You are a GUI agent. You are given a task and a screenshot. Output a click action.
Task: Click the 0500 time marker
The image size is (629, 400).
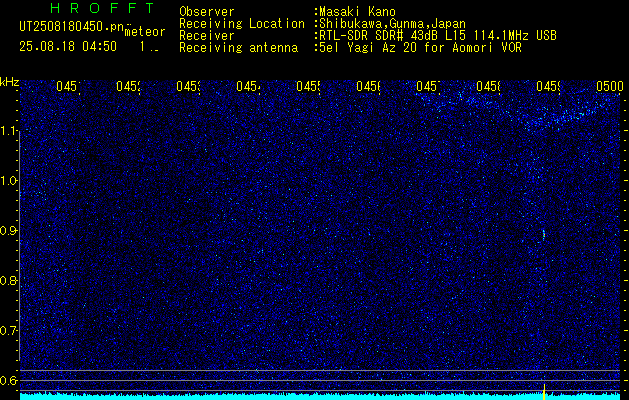pos(610,86)
